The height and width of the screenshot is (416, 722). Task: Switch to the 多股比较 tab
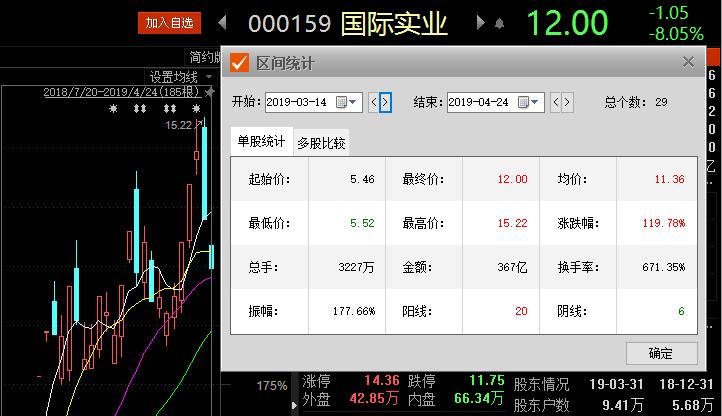tap(321, 143)
